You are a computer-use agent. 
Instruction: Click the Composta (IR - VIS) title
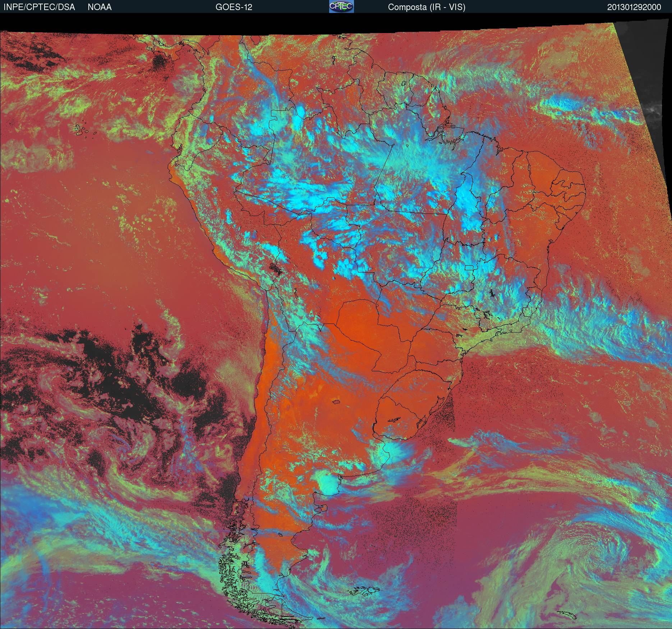[427, 7]
